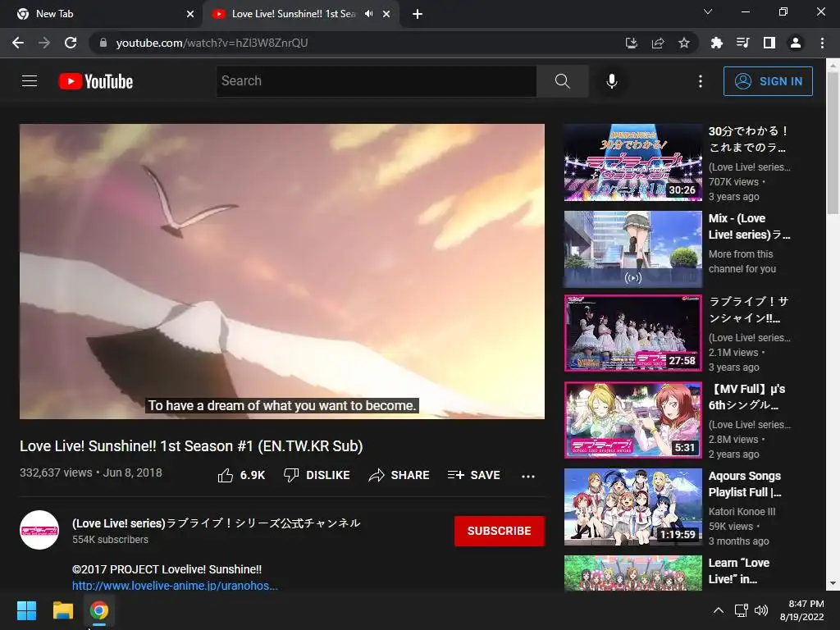Click the video title text
Screen dimensions: 840x630
(191, 446)
